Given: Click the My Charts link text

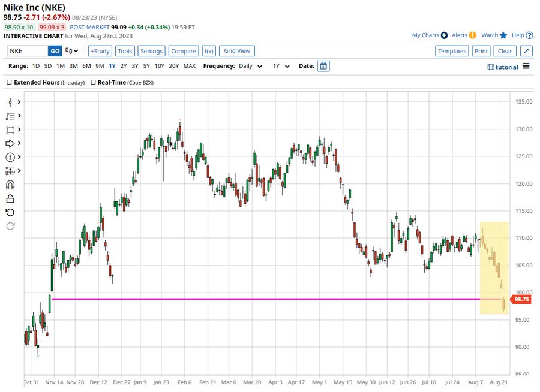Looking at the screenshot, I should [425, 35].
